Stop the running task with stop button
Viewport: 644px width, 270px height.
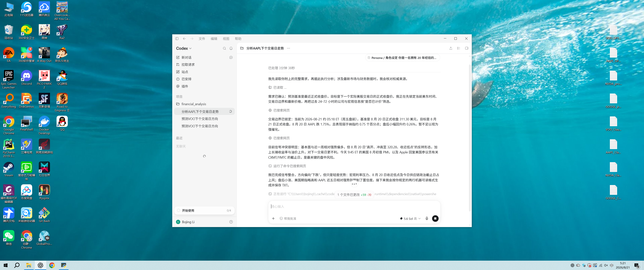[435, 218]
